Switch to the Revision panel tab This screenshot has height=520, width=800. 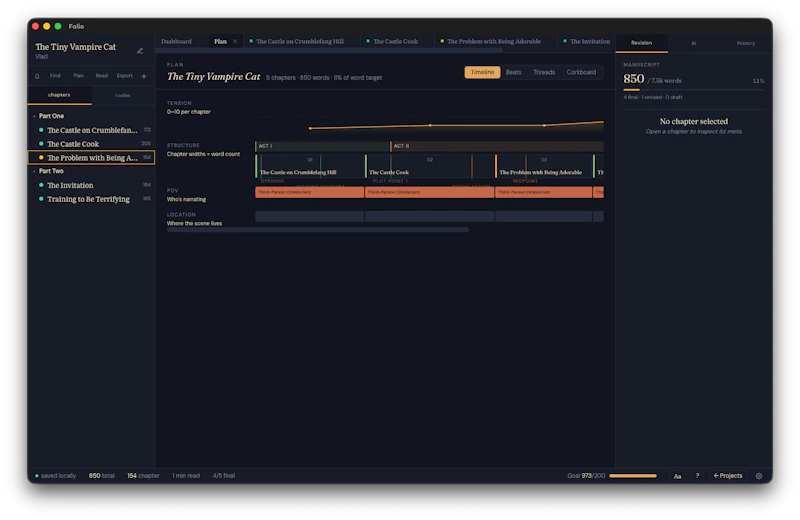point(641,43)
